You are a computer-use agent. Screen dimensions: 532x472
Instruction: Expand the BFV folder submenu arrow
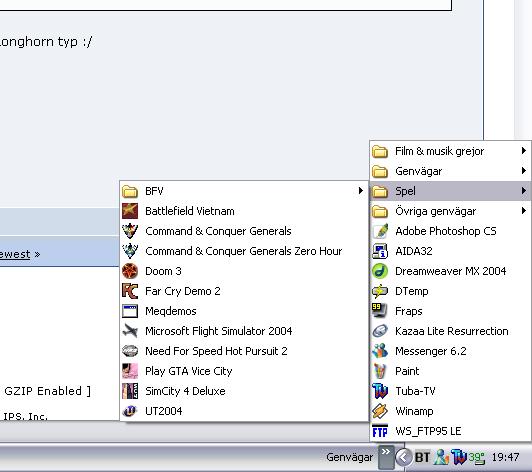tap(361, 191)
